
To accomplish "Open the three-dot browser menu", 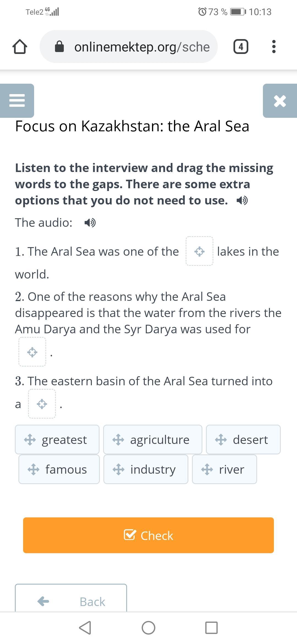I will [x=274, y=47].
